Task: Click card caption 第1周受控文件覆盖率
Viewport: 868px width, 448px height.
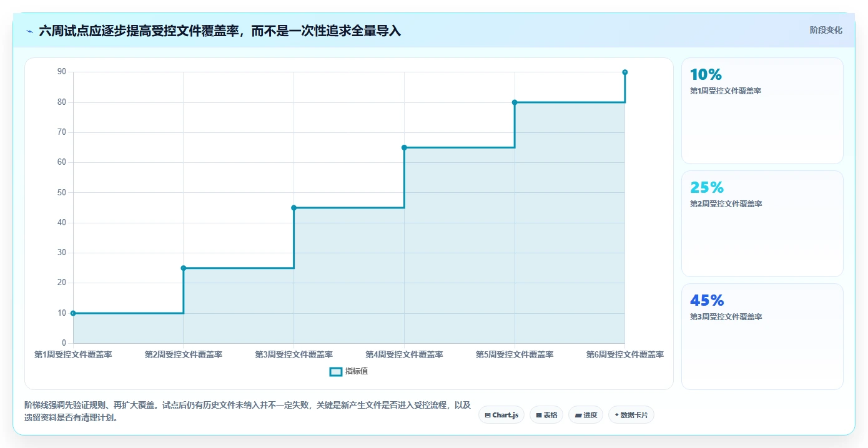Action: [726, 91]
